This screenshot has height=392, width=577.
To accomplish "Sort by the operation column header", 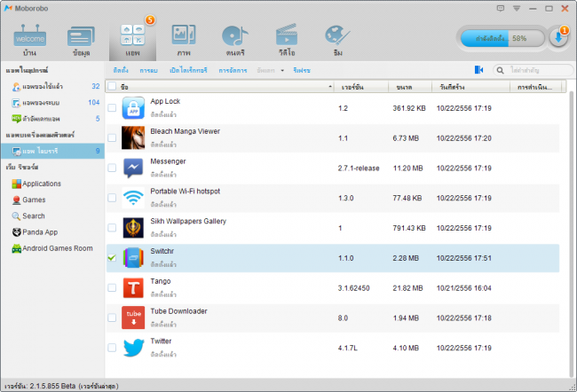I will point(536,87).
